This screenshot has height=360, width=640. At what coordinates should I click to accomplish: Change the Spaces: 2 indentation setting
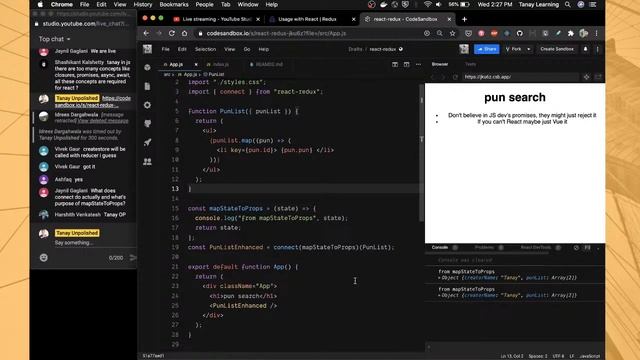pos(538,356)
